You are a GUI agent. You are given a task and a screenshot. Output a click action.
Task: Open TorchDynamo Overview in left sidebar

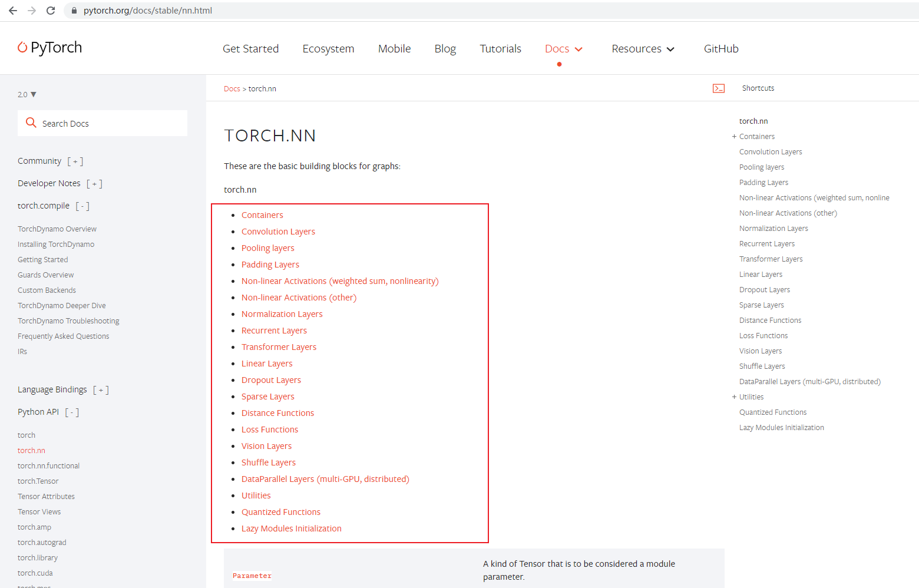[57, 229]
